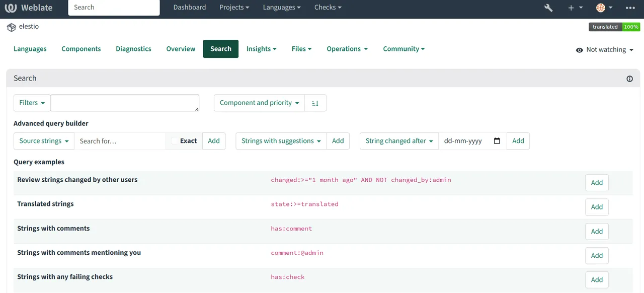Add comments mentioning you query
This screenshot has width=644, height=293.
(597, 256)
